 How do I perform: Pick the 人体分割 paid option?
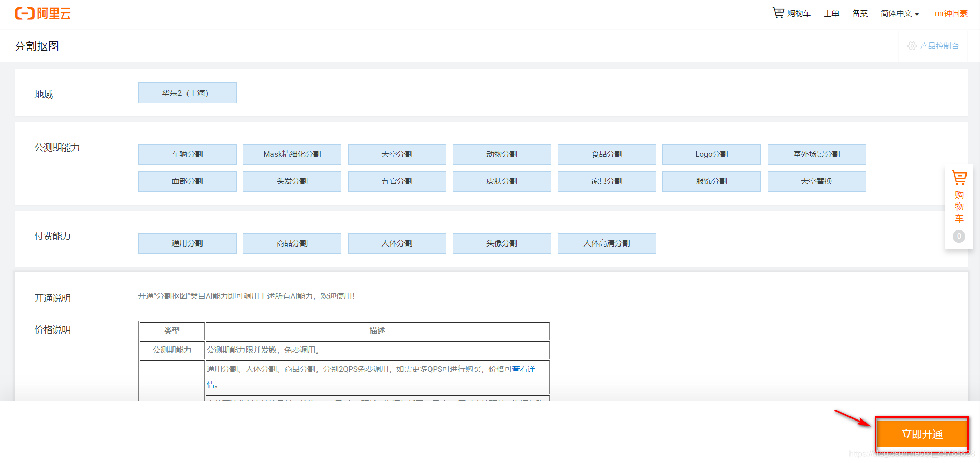pyautogui.click(x=397, y=243)
